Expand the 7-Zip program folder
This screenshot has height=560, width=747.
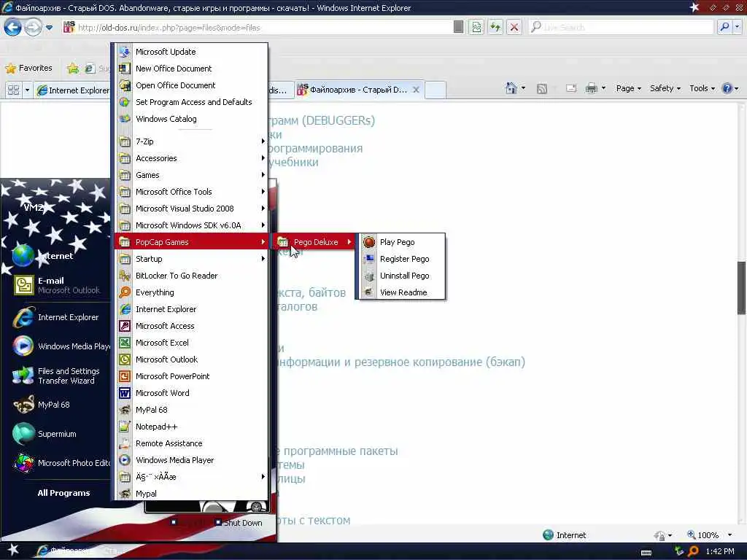pos(192,141)
